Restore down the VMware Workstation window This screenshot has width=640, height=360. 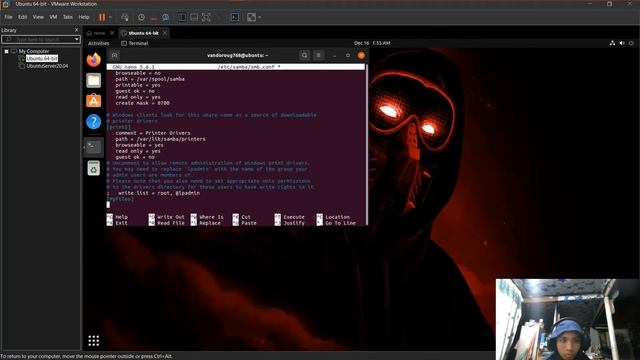(609, 4)
